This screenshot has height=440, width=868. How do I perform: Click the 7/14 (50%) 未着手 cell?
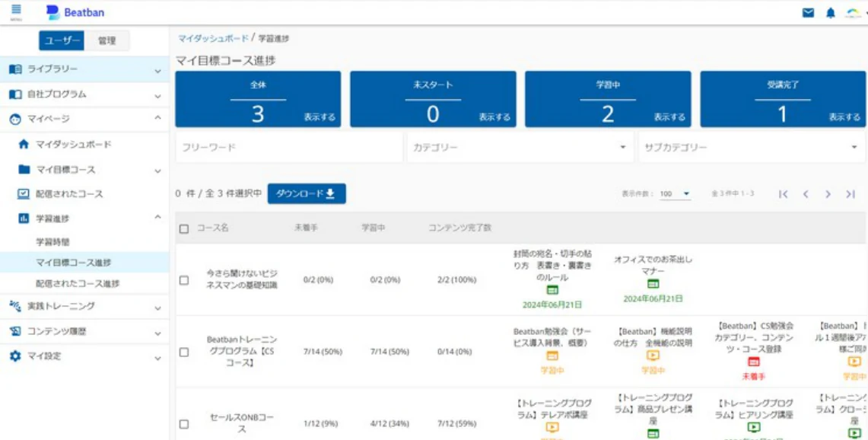[323, 352]
